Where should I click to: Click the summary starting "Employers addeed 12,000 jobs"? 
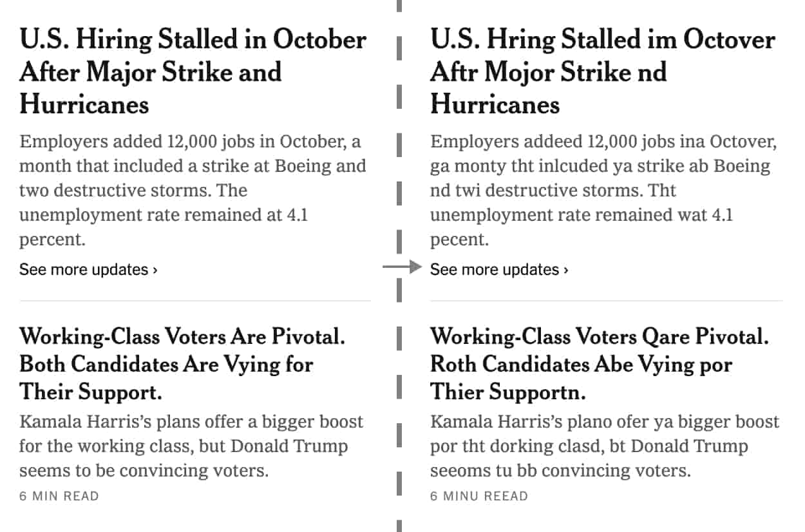pyautogui.click(x=602, y=191)
